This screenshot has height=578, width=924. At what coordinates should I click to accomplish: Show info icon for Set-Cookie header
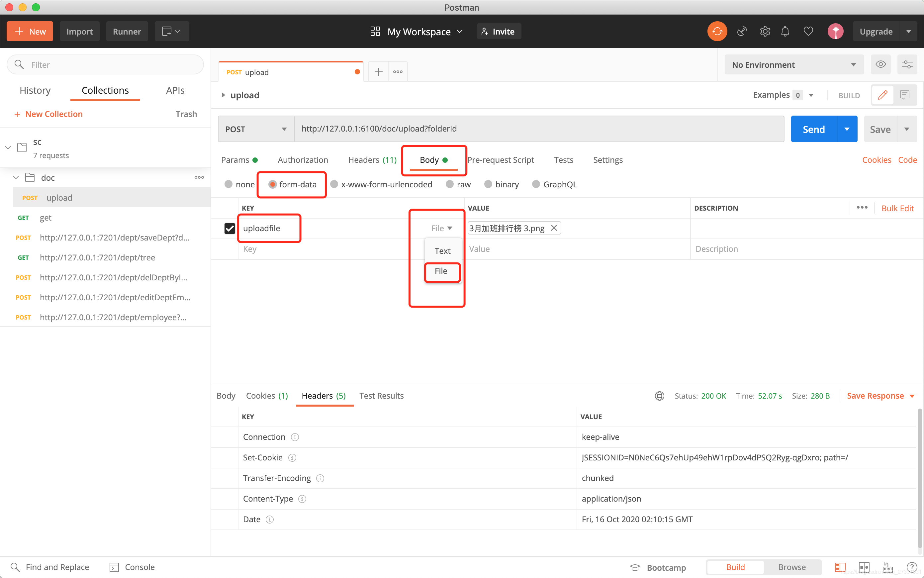292,458
